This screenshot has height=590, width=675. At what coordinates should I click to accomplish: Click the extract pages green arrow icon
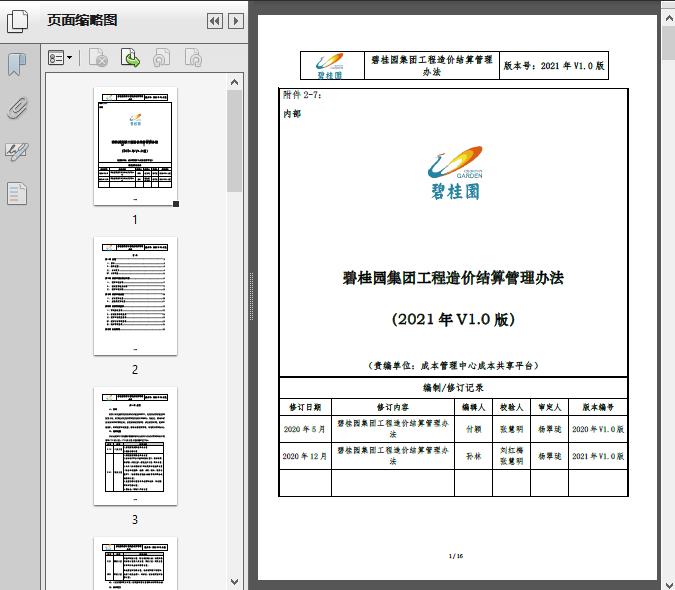130,58
